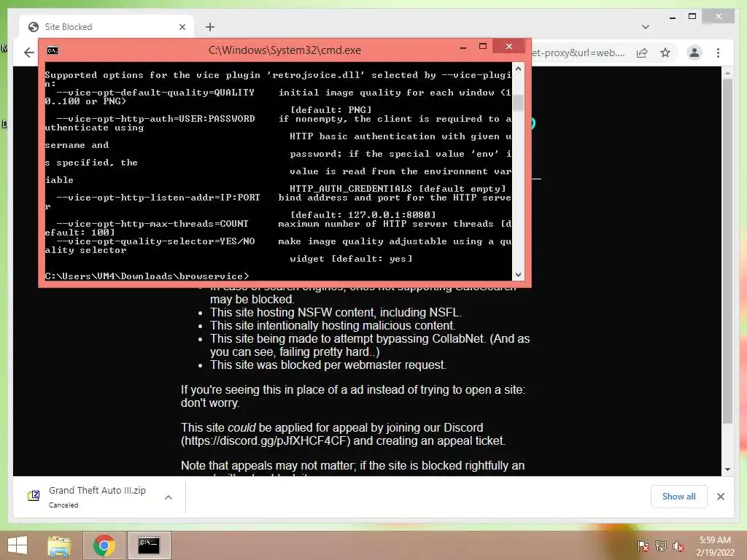Click zip file icon in downloads bar
The height and width of the screenshot is (560, 747).
(x=34, y=496)
